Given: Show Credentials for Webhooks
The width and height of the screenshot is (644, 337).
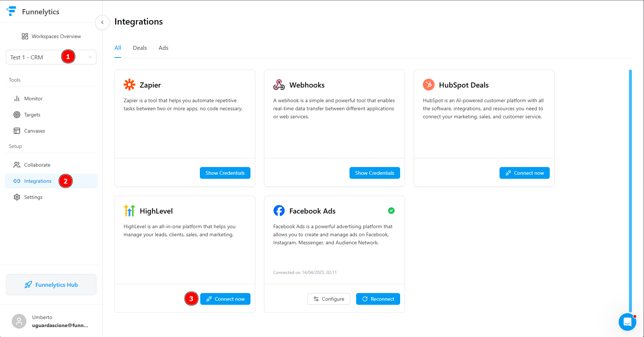Looking at the screenshot, I should tap(375, 173).
